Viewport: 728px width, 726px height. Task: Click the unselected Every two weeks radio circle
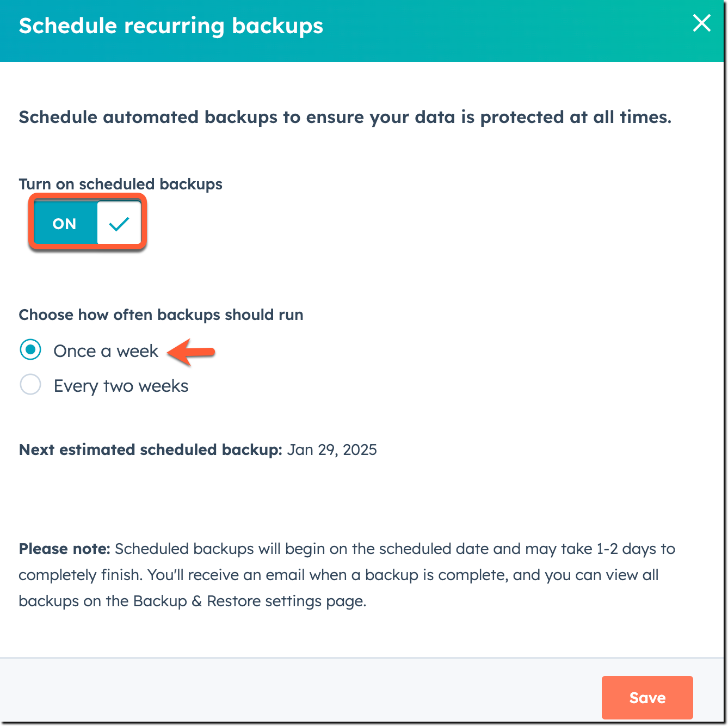tap(30, 385)
